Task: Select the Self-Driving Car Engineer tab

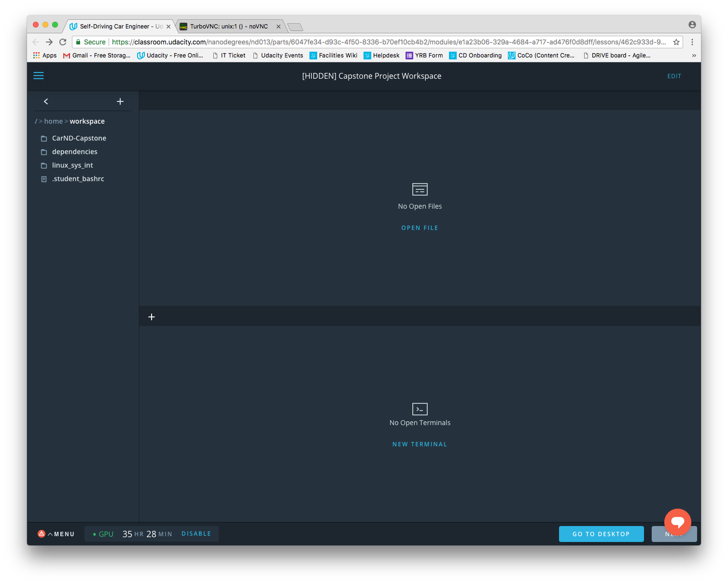Action: point(118,27)
